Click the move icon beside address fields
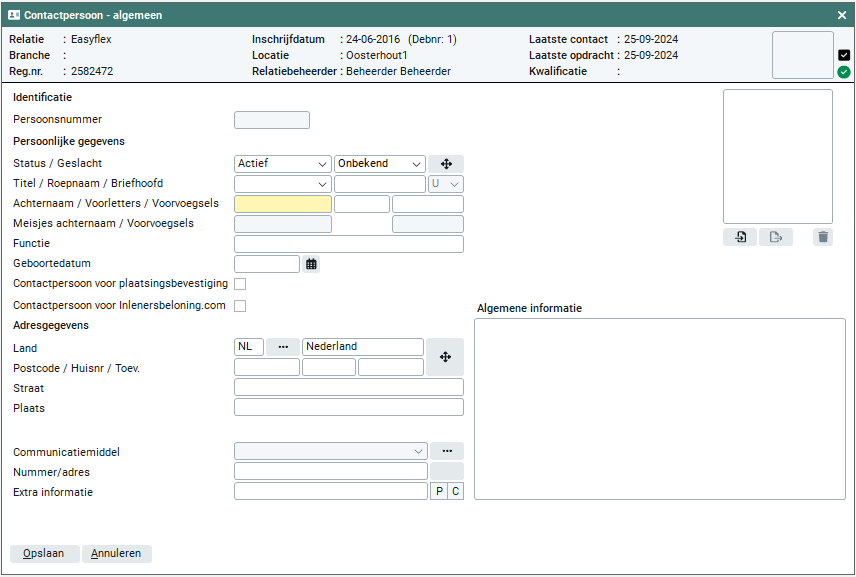Screen dimensions: 856x577 pos(445,357)
